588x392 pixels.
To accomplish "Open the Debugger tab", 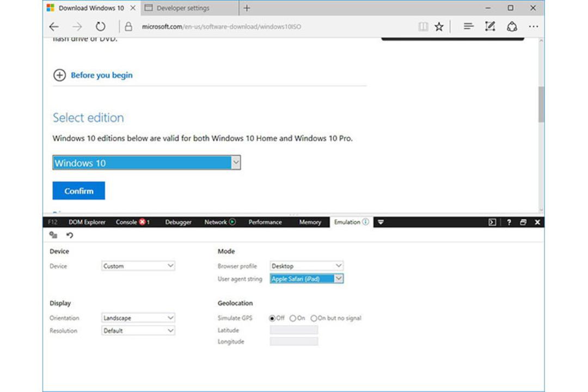I will (x=178, y=222).
